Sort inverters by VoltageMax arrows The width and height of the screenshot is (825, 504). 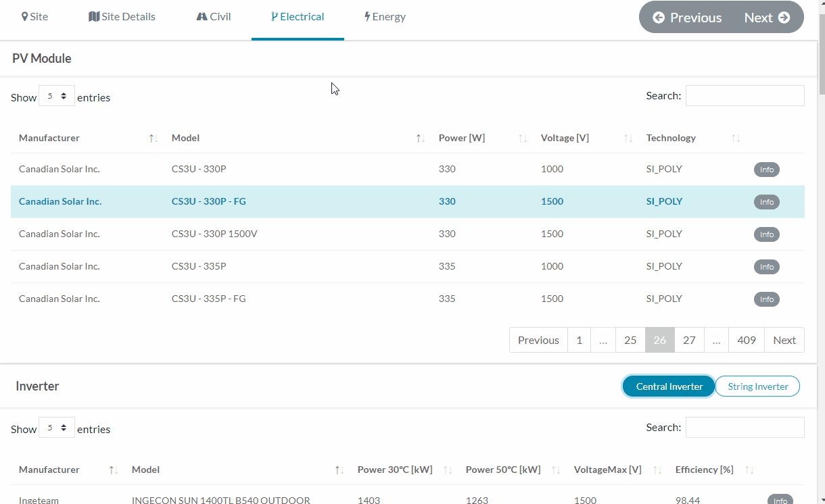click(x=657, y=470)
